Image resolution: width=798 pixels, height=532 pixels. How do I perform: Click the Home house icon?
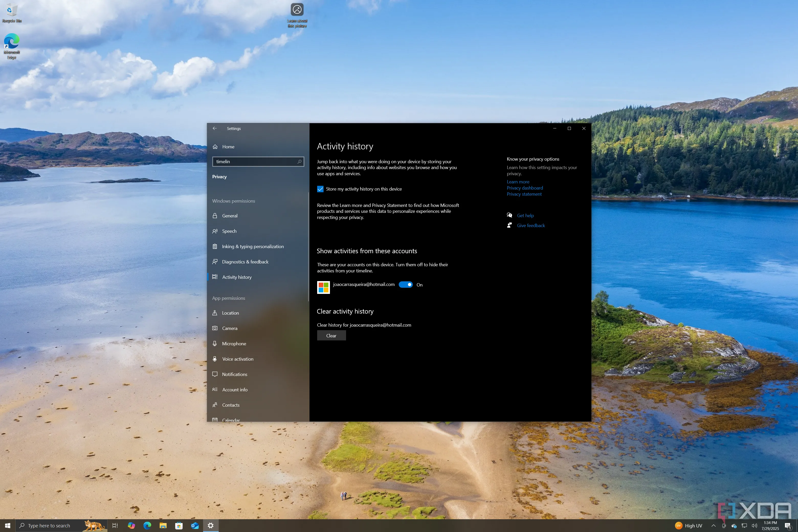click(x=215, y=147)
